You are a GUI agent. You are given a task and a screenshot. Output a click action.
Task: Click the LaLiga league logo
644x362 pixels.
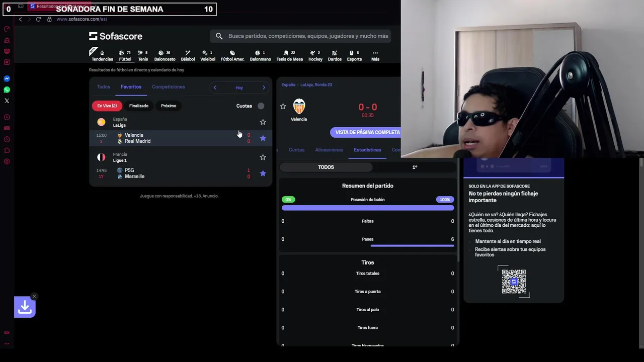pyautogui.click(x=101, y=122)
